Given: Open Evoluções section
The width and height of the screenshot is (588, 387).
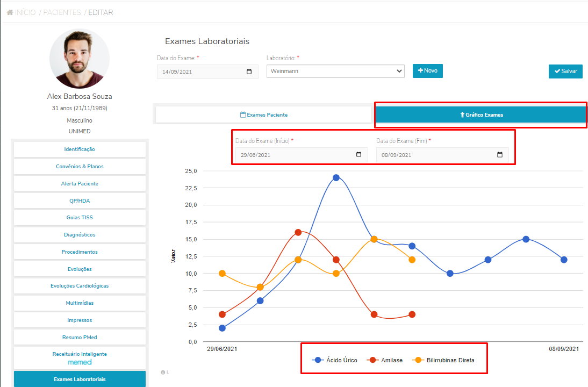Looking at the screenshot, I should pyautogui.click(x=80, y=269).
